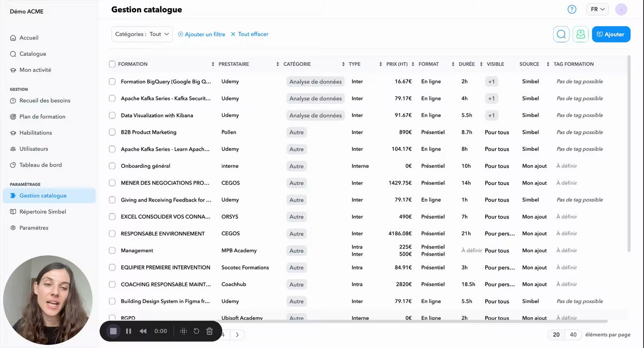
Task: Pause the screen recording
Action: [128, 331]
